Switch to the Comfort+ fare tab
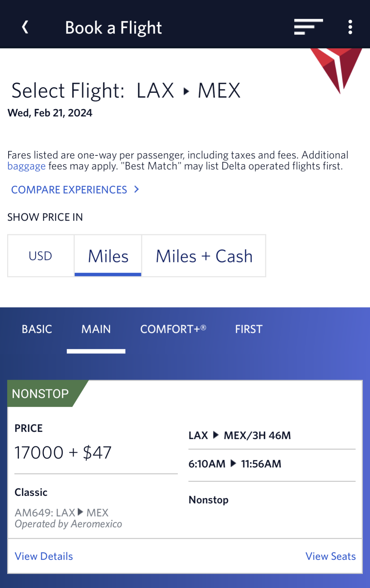This screenshot has height=588, width=370. [173, 329]
